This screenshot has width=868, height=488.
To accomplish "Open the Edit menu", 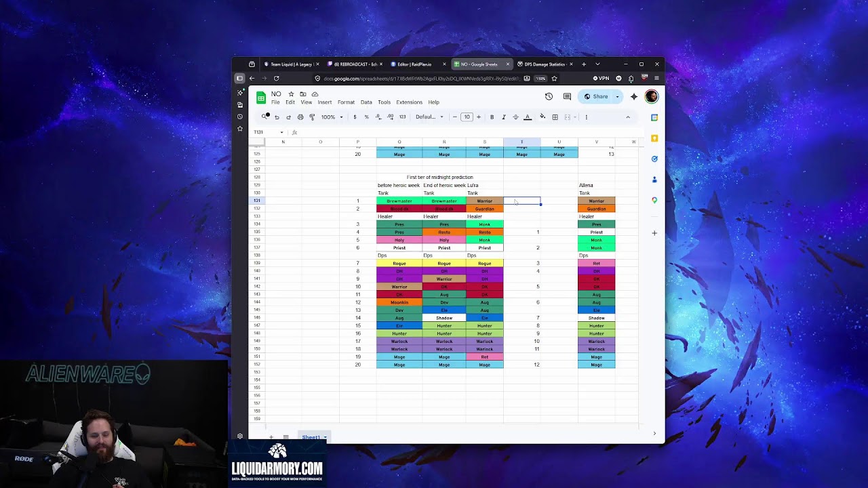I will point(290,102).
